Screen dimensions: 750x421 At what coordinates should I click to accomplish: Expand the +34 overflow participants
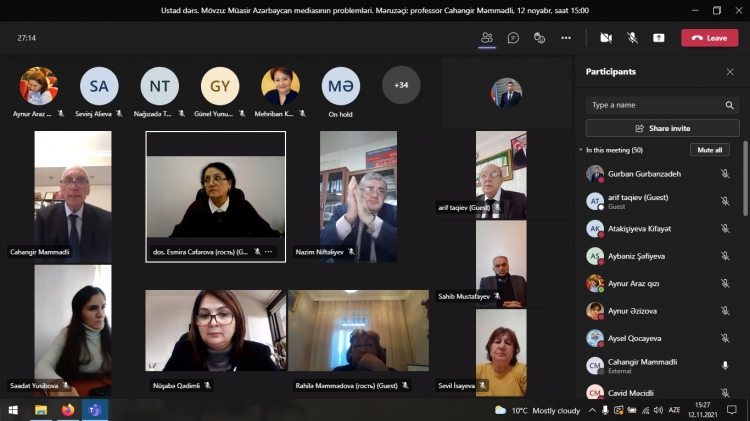(401, 85)
